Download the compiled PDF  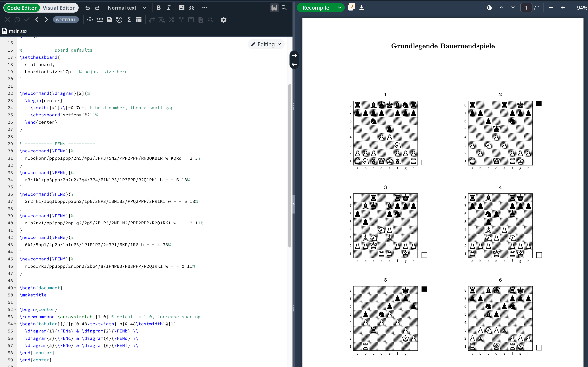(x=362, y=8)
